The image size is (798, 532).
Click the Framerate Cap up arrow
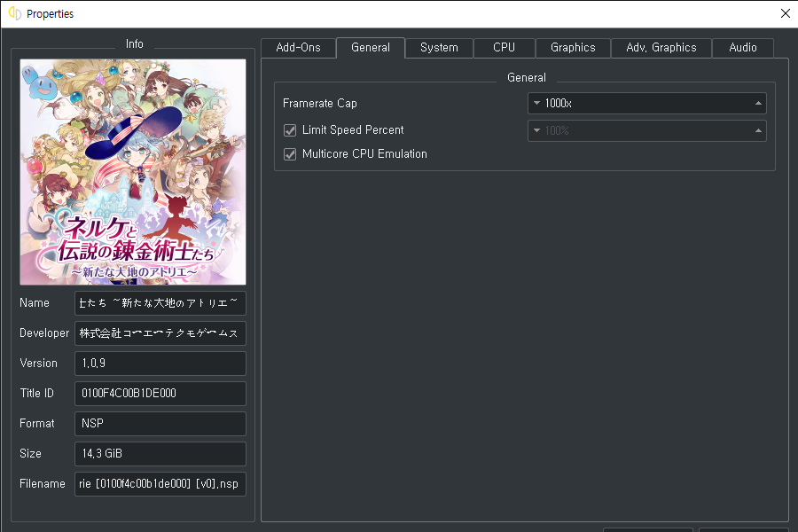[758, 104]
